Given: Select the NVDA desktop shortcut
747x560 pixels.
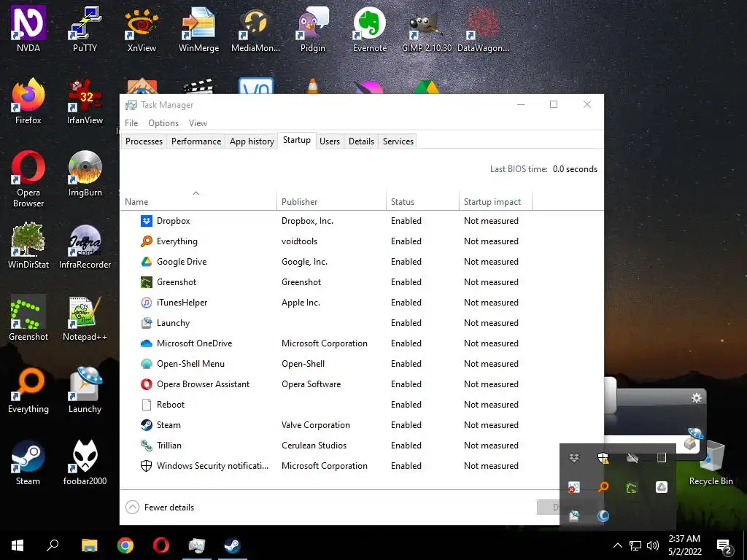Looking at the screenshot, I should point(28,29).
